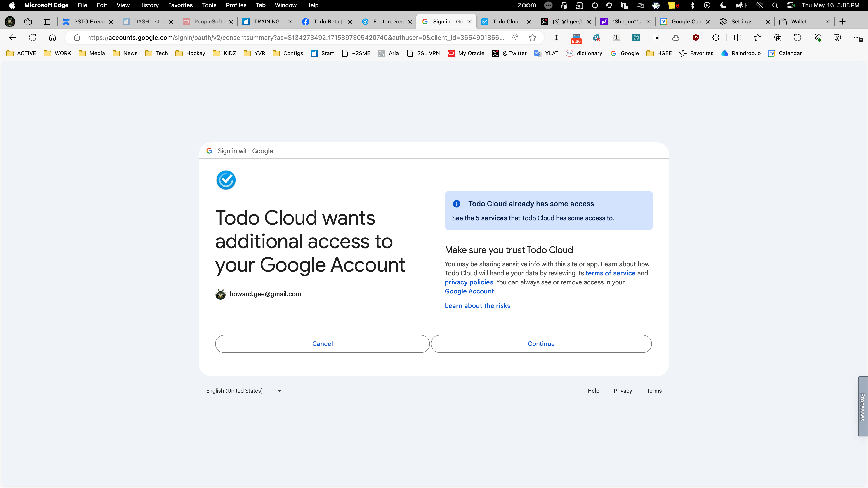Click the Cancel button

pyautogui.click(x=323, y=343)
